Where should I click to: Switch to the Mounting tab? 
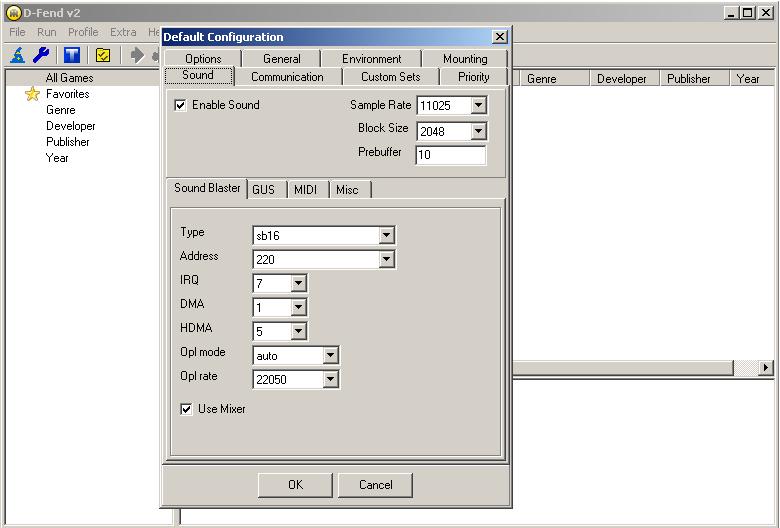point(465,59)
